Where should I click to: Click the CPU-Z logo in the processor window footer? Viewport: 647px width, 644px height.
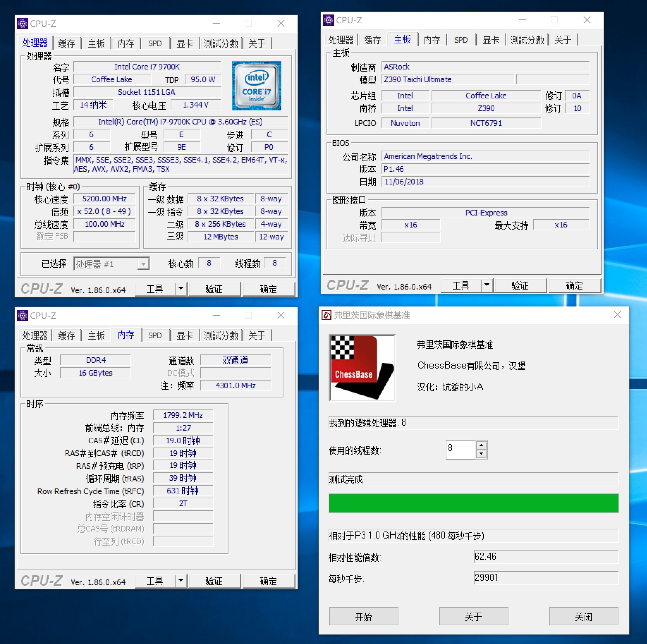pyautogui.click(x=41, y=289)
